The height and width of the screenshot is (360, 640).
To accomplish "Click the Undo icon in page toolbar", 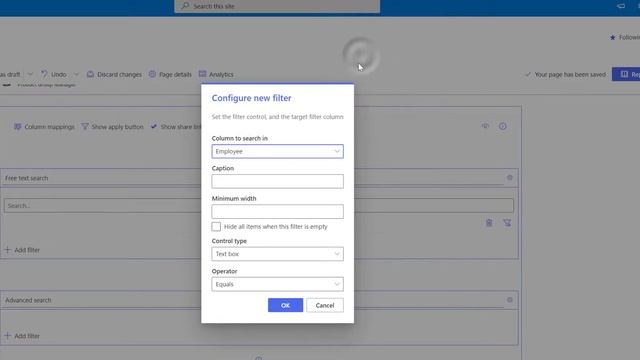I will point(44,74).
